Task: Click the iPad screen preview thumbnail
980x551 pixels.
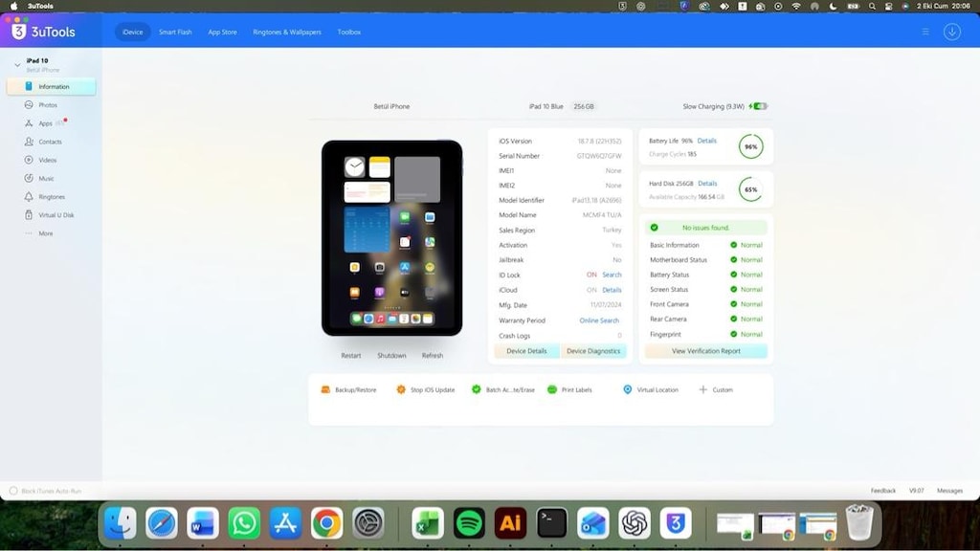Action: click(x=391, y=238)
